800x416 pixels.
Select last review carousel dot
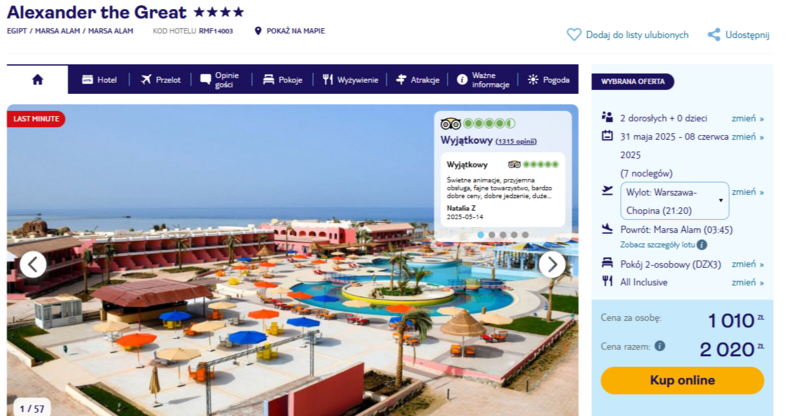point(525,235)
